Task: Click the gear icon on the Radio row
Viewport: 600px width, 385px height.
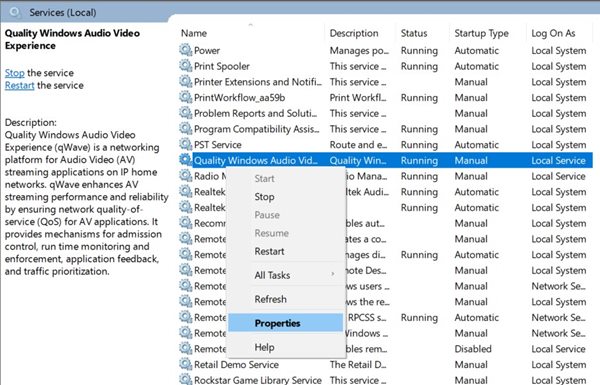Action: [x=186, y=176]
